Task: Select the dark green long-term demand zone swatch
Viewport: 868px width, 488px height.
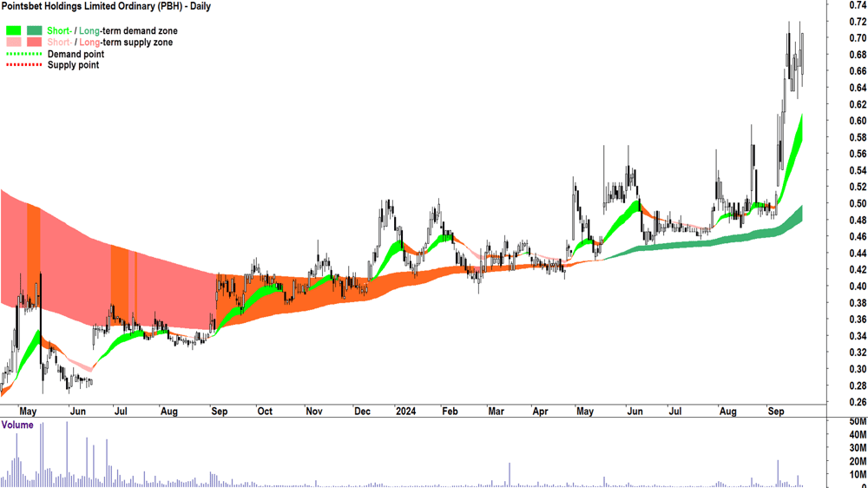Action: click(35, 30)
